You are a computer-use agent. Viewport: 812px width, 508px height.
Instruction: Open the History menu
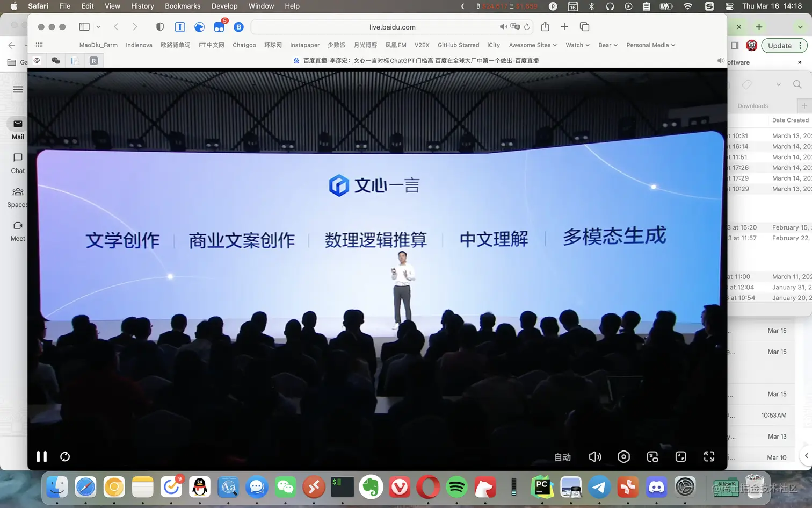point(142,6)
